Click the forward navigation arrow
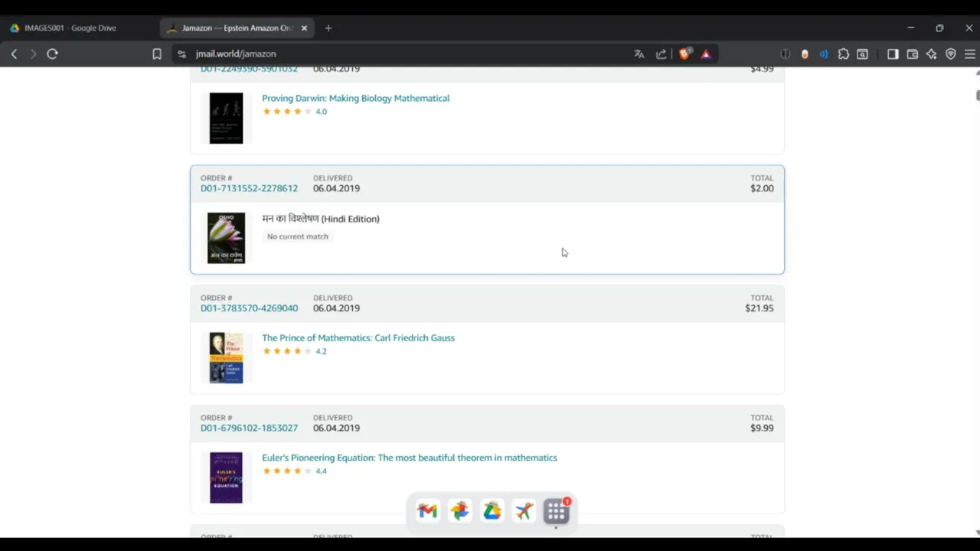The image size is (980, 551). tap(33, 54)
